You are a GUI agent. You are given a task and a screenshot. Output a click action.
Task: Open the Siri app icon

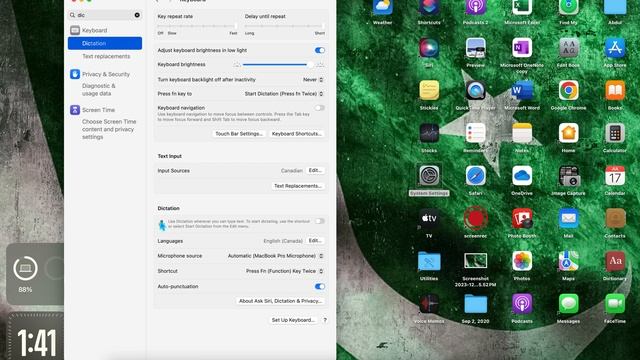click(x=429, y=48)
